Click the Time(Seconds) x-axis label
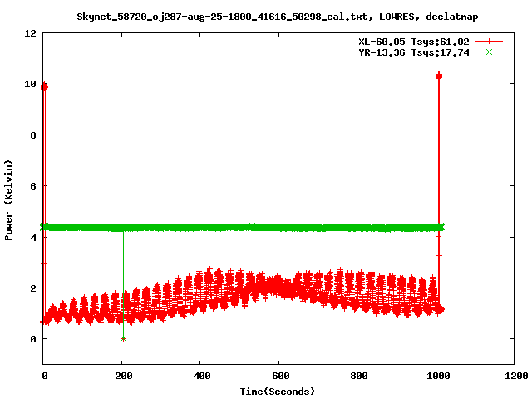The image size is (532, 399). (277, 392)
